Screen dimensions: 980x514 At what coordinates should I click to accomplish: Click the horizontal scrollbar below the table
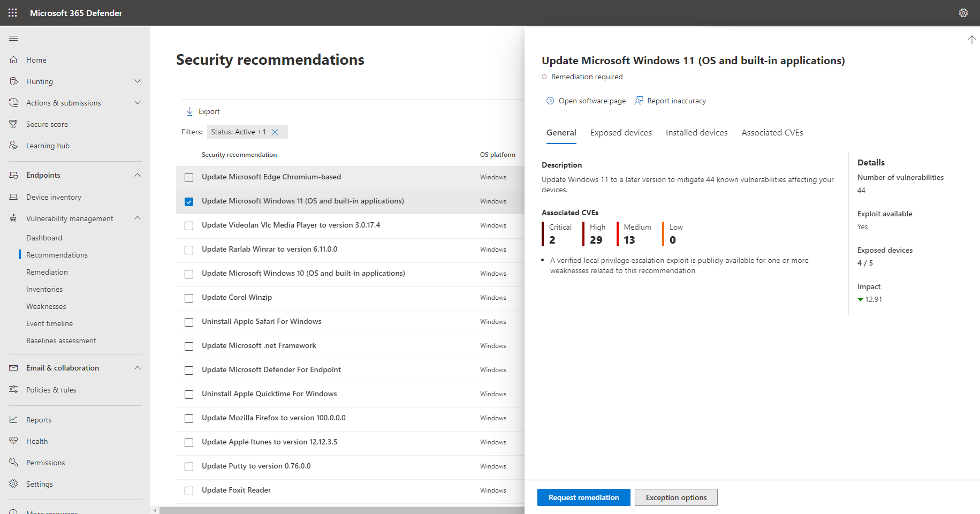[x=341, y=510]
